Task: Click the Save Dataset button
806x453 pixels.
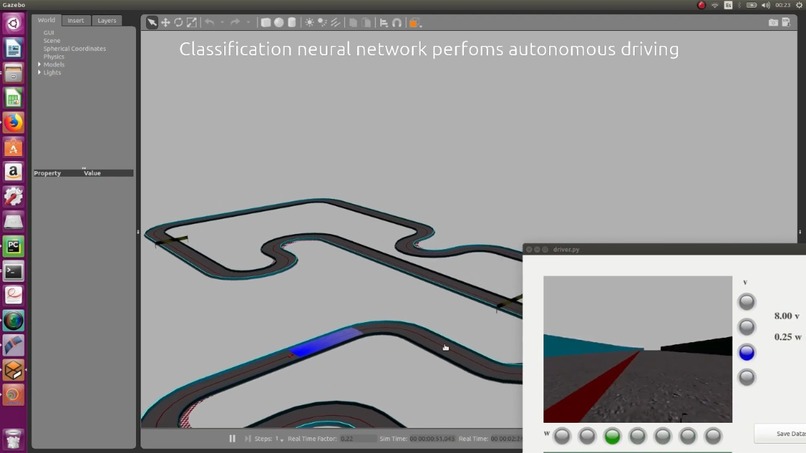Action: click(x=780, y=433)
